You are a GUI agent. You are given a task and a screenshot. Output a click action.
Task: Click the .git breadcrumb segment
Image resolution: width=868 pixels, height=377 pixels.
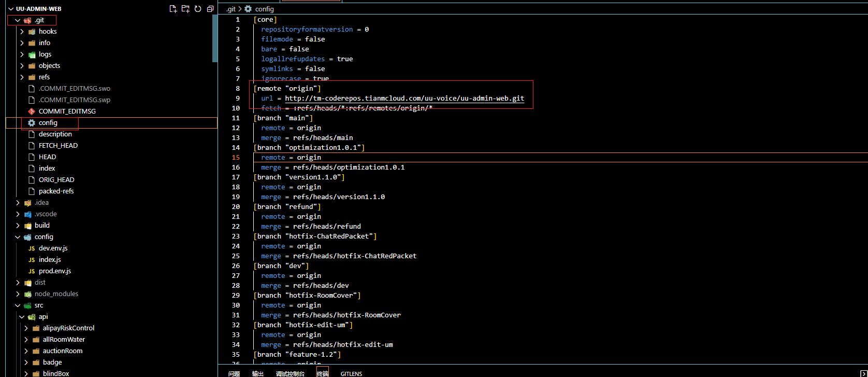point(231,9)
